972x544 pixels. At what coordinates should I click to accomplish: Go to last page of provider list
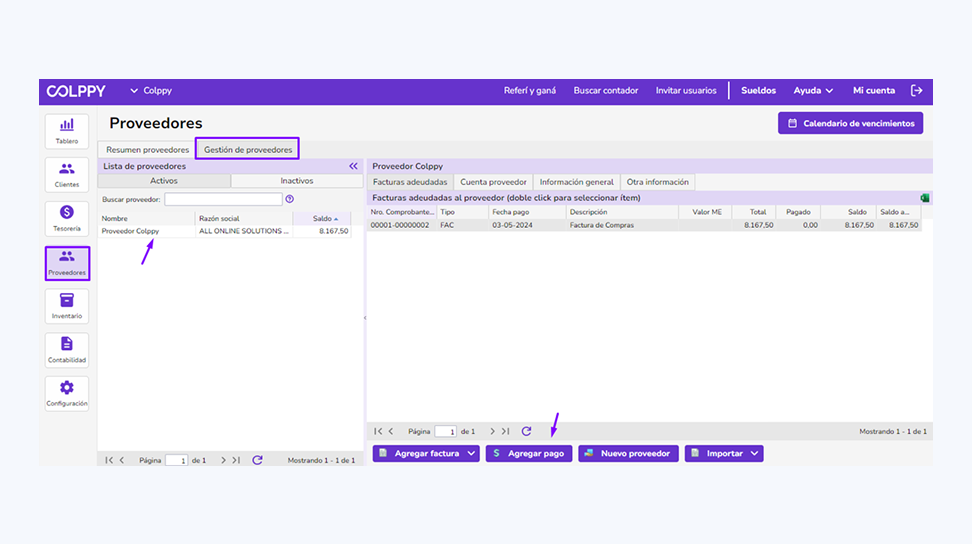[236, 460]
